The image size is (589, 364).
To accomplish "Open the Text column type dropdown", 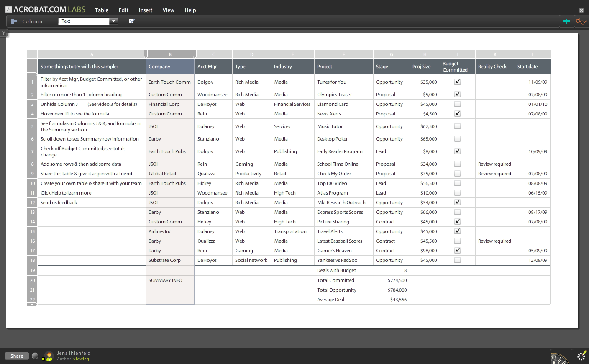I will (x=114, y=21).
